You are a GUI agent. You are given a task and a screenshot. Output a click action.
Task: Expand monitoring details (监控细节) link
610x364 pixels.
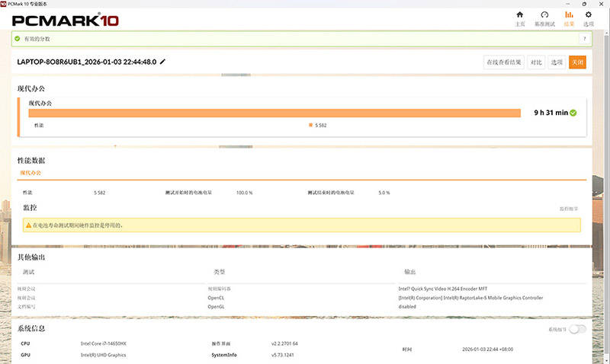click(568, 209)
